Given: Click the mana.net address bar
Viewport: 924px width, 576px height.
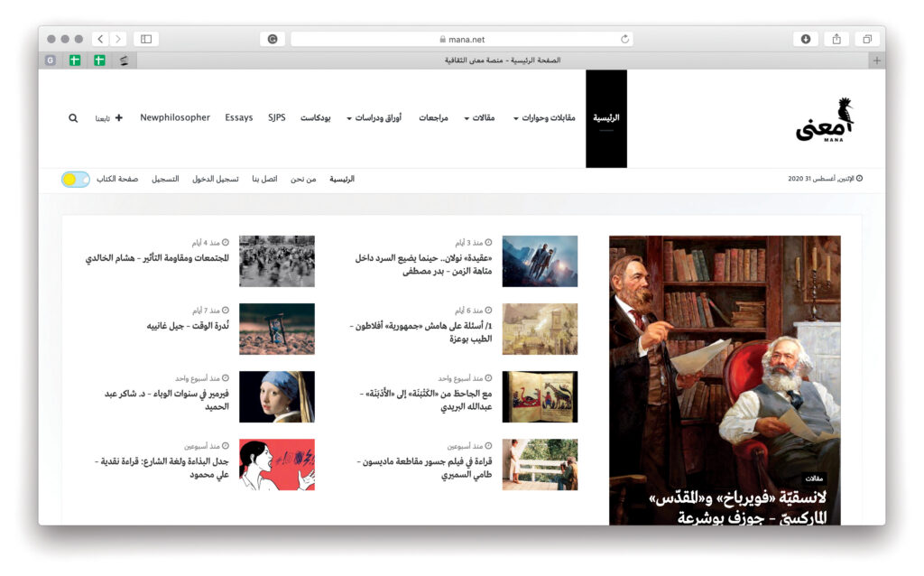Looking at the screenshot, I should pyautogui.click(x=461, y=39).
